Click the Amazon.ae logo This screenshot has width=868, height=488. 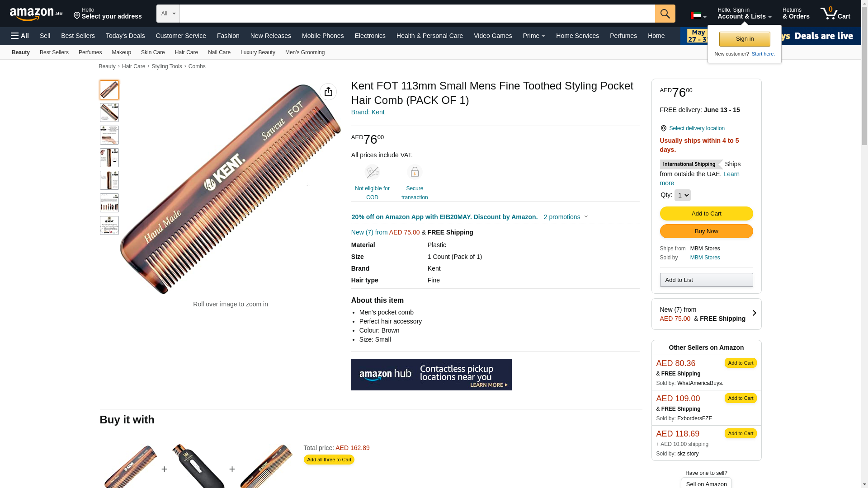pyautogui.click(x=36, y=14)
